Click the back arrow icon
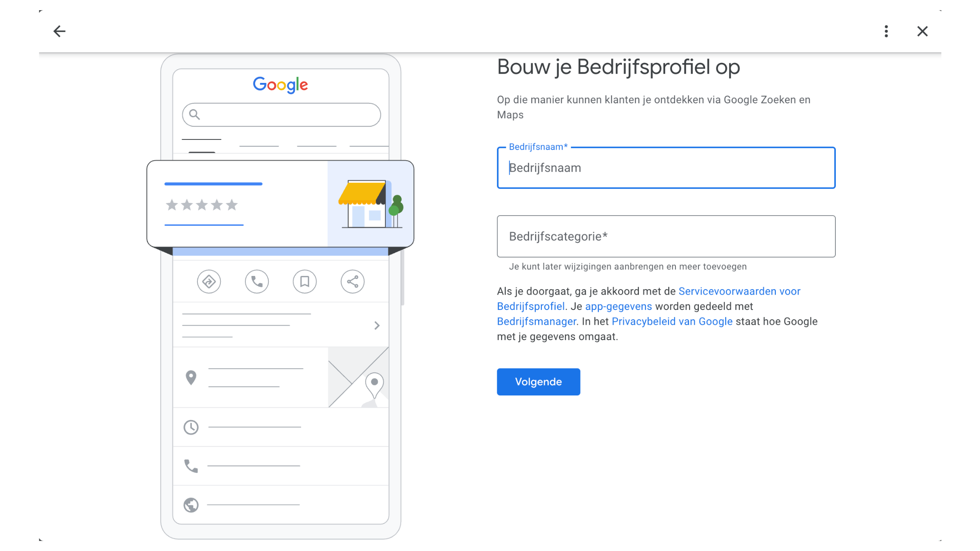The height and width of the screenshot is (551, 980). [x=60, y=31]
